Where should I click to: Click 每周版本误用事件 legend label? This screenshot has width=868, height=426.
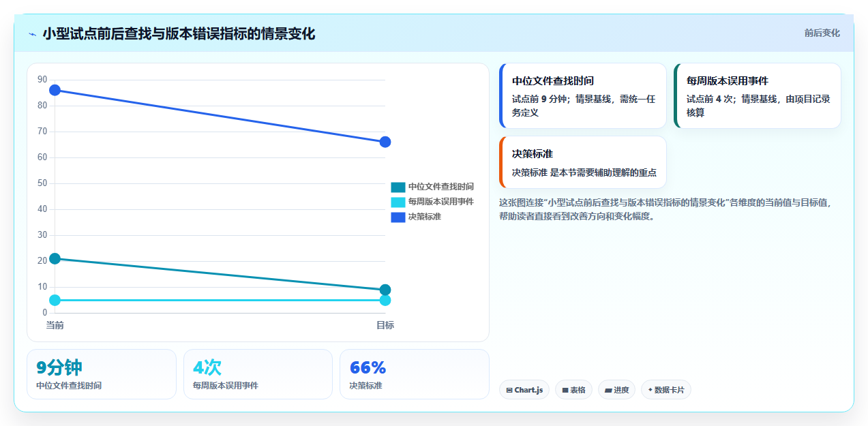coord(441,202)
